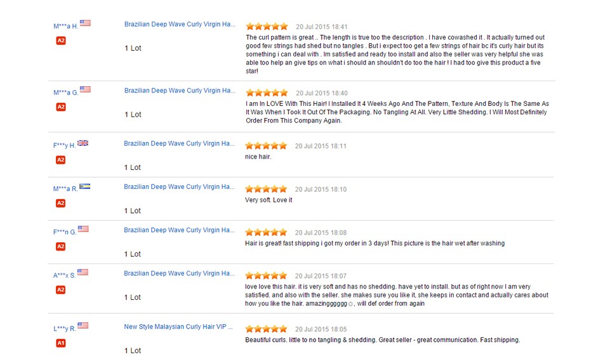This screenshot has width=603, height=364.
Task: Open the Brazilian Deep Wave link in M***a H.'s review
Action: pos(180,25)
